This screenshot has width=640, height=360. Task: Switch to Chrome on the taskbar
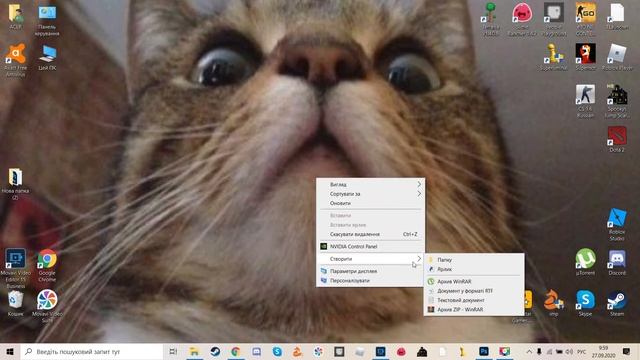click(x=236, y=351)
